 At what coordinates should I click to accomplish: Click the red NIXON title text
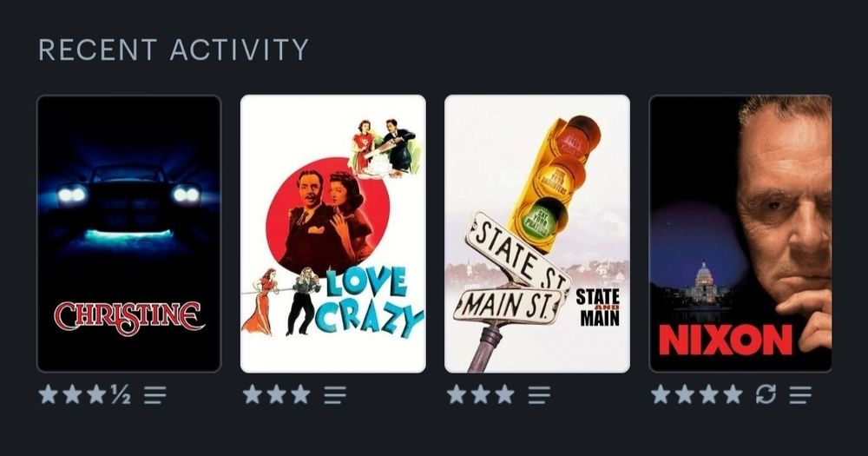click(725, 340)
